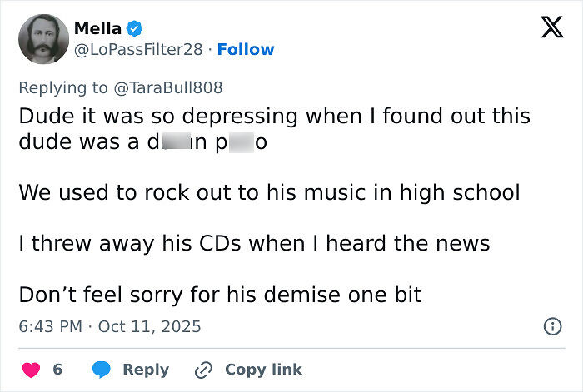The height and width of the screenshot is (392, 583).
Task: Open the @LoPassFilter28 handle
Action: tap(138, 50)
